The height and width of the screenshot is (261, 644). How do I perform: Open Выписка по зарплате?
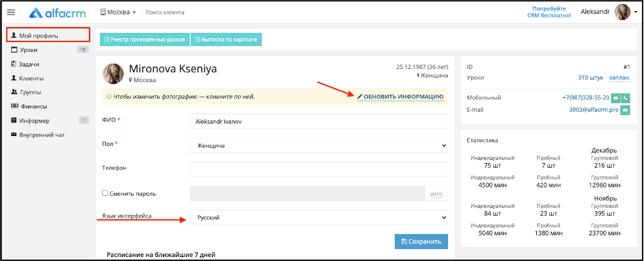click(x=226, y=39)
